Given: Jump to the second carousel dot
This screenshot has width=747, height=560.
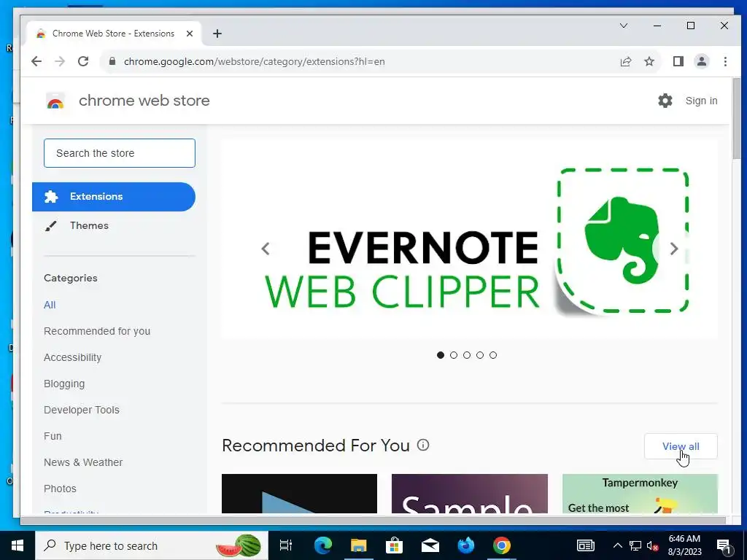Looking at the screenshot, I should 454,355.
